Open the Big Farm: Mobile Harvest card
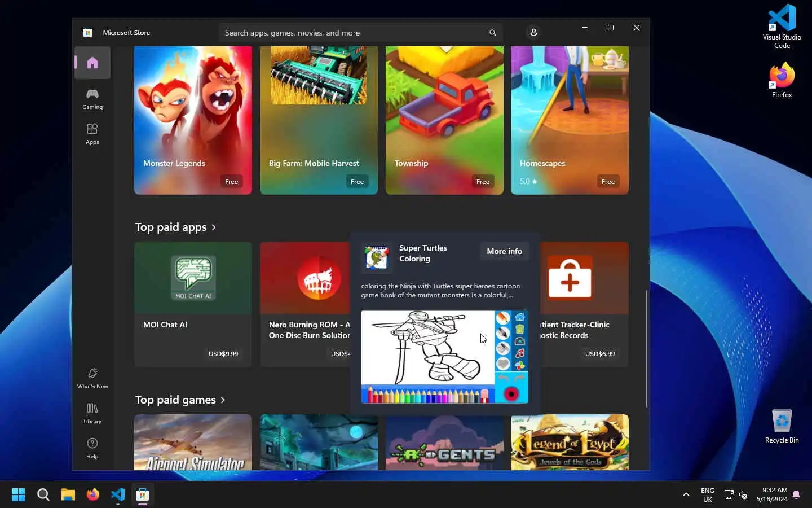 pos(319,120)
